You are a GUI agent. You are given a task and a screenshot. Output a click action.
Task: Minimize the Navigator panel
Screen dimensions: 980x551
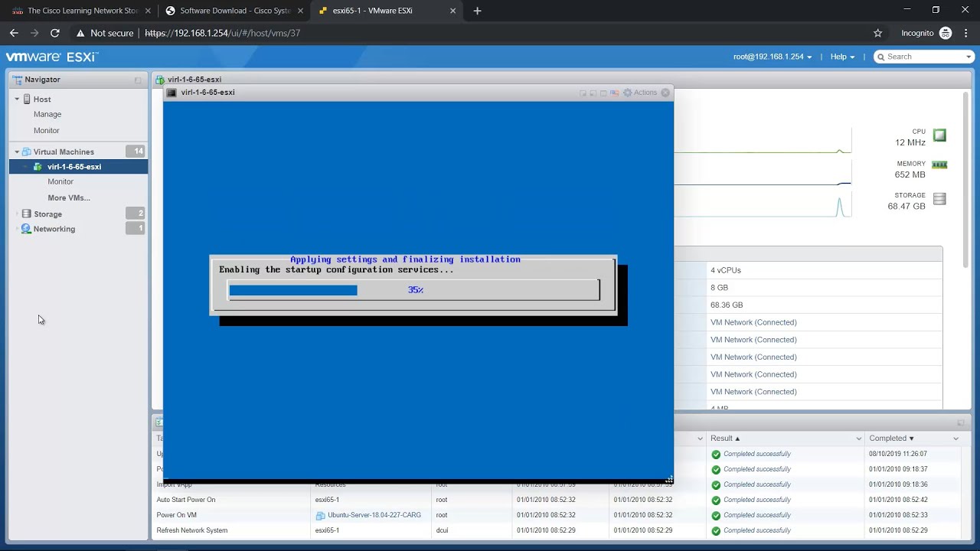point(138,80)
